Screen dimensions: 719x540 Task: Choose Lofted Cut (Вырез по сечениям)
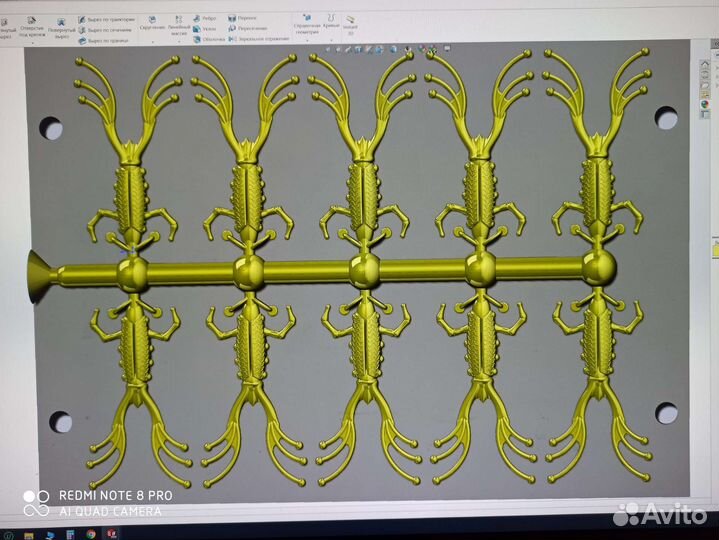(x=106, y=30)
